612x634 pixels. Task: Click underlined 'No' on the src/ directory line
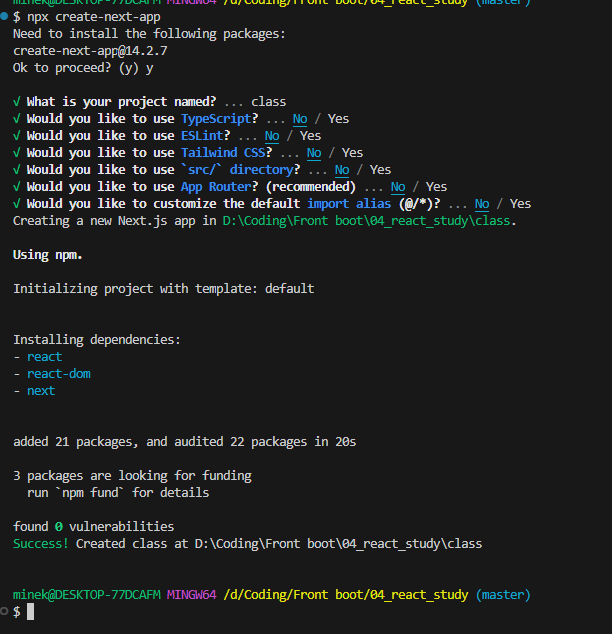point(342,170)
